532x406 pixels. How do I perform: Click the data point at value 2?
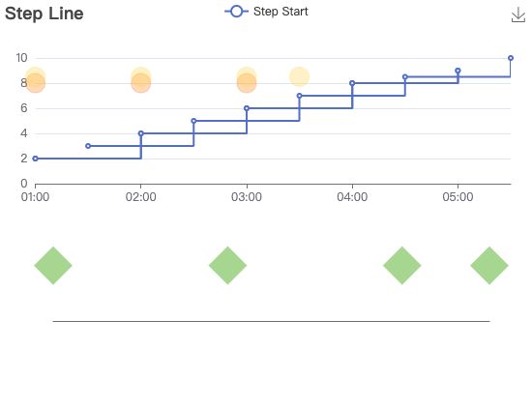35,159
